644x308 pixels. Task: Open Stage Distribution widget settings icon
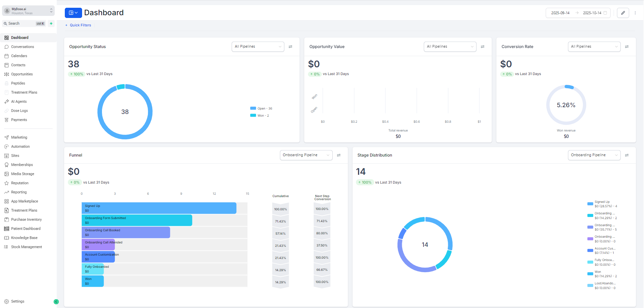pos(627,155)
